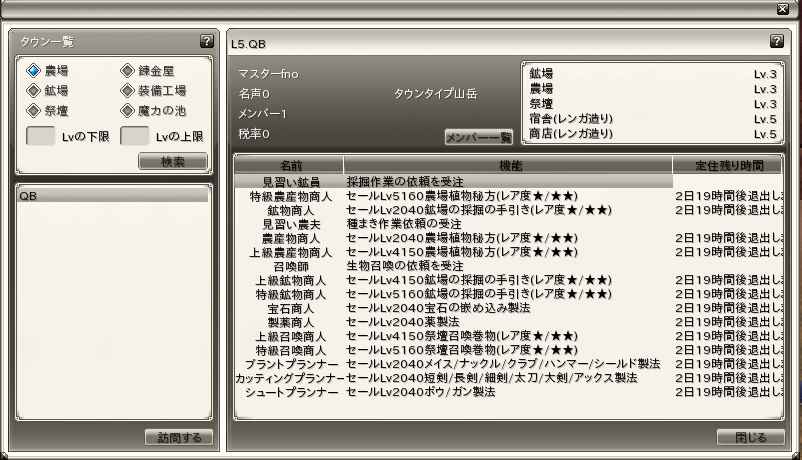
Task: Open the メンバー一覧 member list
Action: [x=478, y=137]
